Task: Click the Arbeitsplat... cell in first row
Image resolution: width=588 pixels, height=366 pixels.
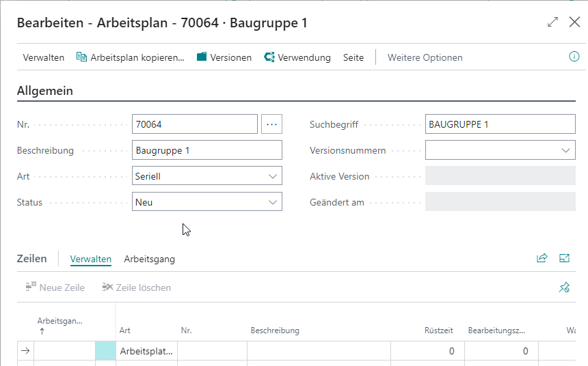Action: 146,351
